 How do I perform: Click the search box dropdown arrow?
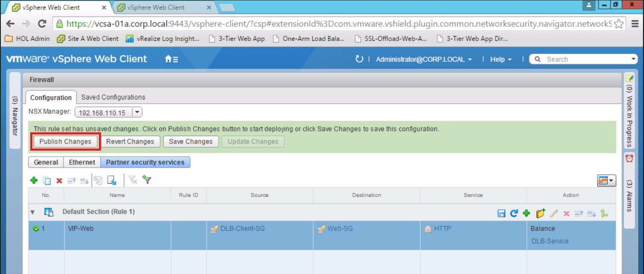pyautogui.click(x=633, y=59)
